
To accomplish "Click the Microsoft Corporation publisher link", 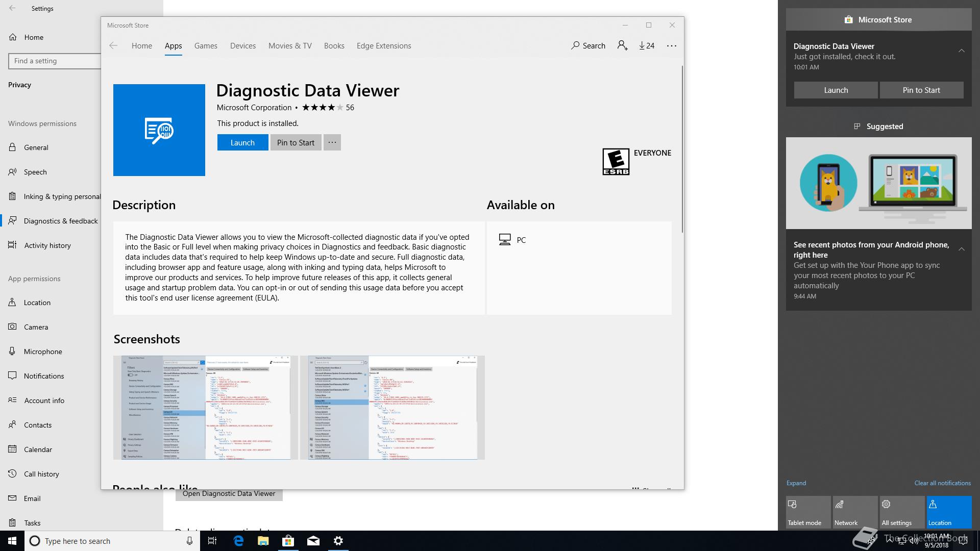I will click(254, 107).
